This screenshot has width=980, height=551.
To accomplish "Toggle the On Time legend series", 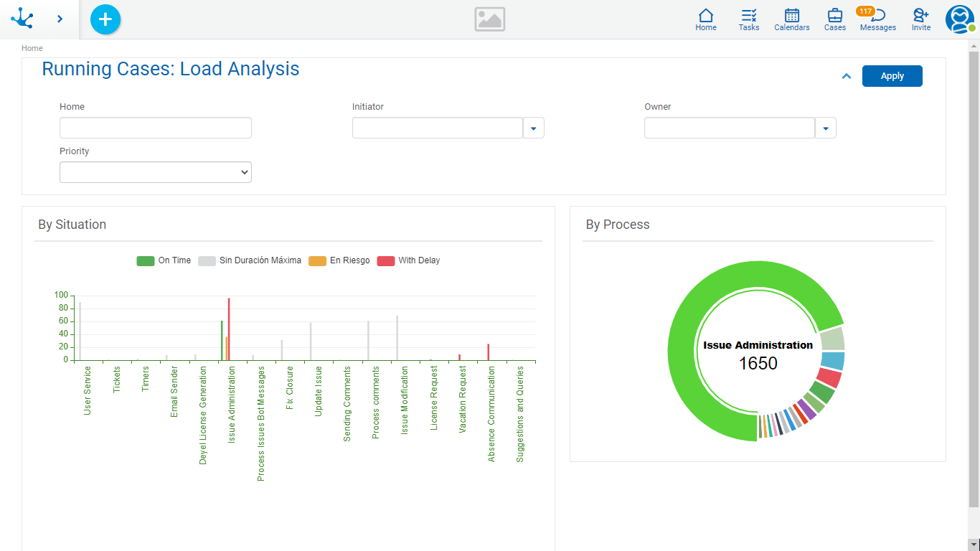I will [x=164, y=260].
